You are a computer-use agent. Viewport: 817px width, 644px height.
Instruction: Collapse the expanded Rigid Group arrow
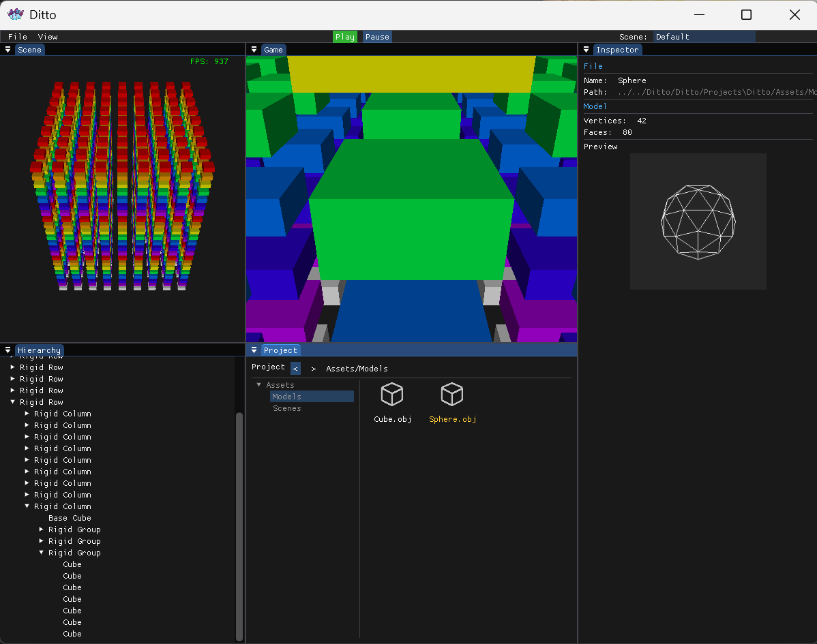pos(42,553)
